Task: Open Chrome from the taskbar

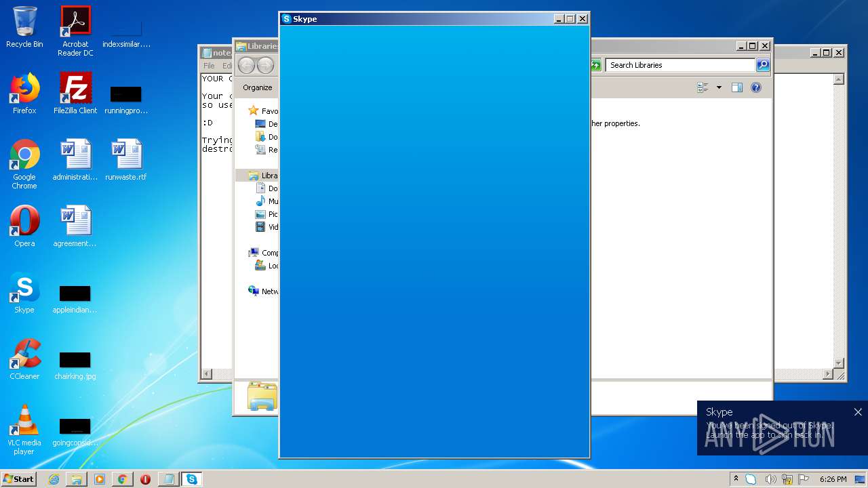Action: point(123,479)
